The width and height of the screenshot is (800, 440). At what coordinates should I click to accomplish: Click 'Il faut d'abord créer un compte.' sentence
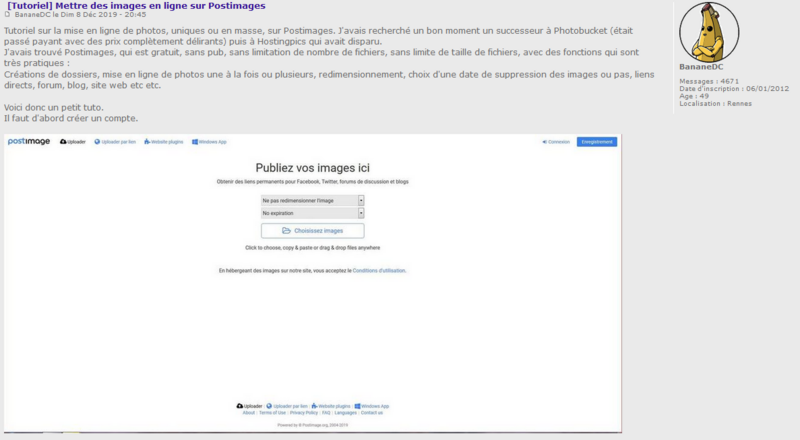click(x=71, y=118)
